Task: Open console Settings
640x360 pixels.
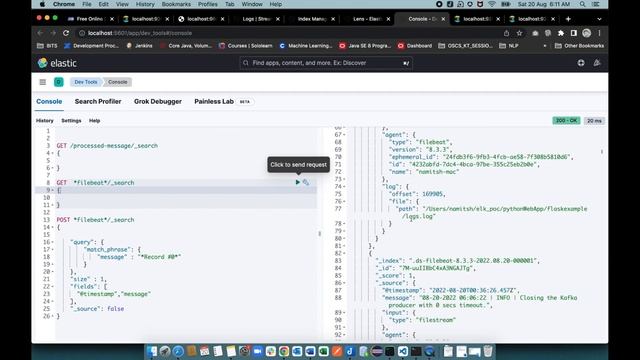Action: click(x=71, y=121)
